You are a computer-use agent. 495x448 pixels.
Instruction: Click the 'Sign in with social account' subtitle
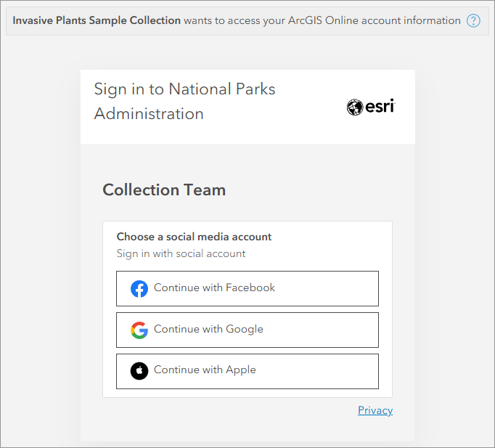(181, 253)
